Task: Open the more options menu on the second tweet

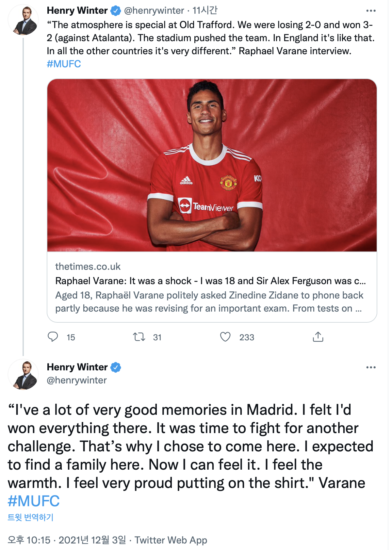Action: coord(371,367)
